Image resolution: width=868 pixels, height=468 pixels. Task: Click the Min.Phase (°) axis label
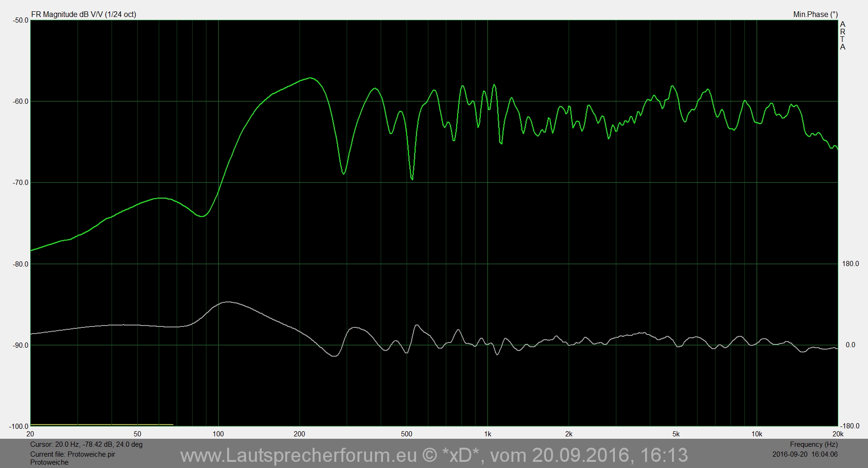coord(815,14)
